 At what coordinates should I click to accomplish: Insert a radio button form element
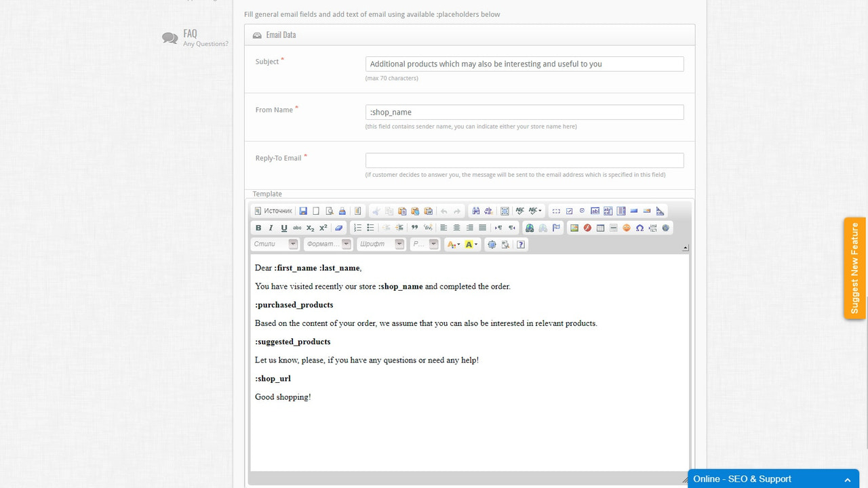582,210
